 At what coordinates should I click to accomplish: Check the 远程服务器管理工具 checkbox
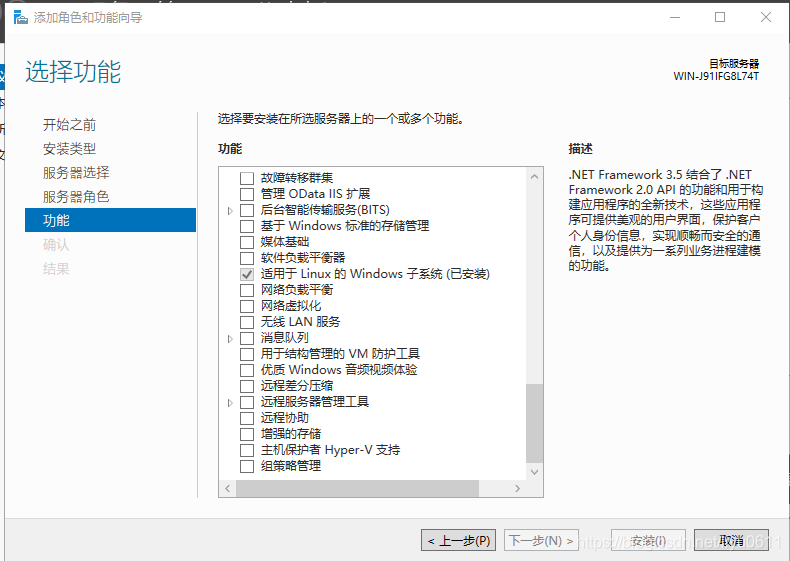(247, 402)
